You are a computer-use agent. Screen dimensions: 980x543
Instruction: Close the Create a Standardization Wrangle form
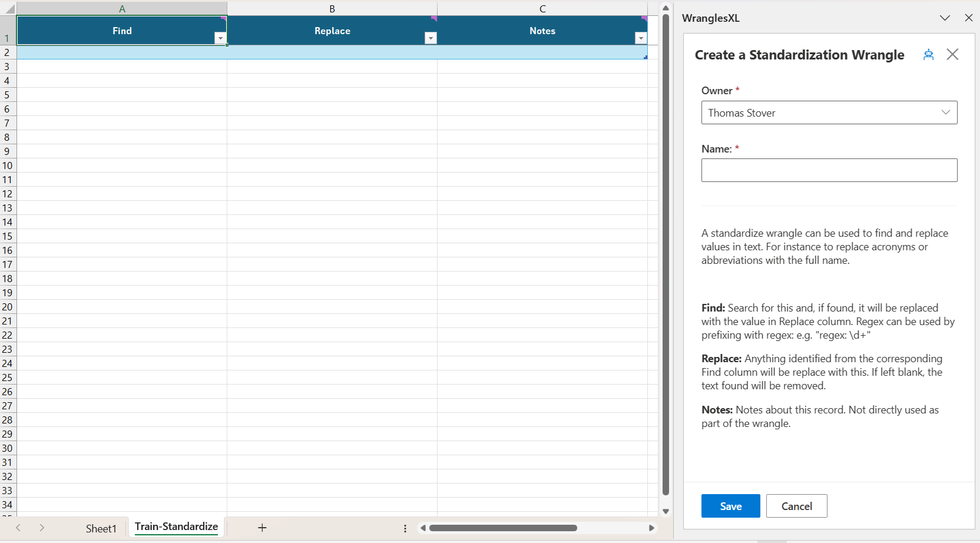coord(952,55)
